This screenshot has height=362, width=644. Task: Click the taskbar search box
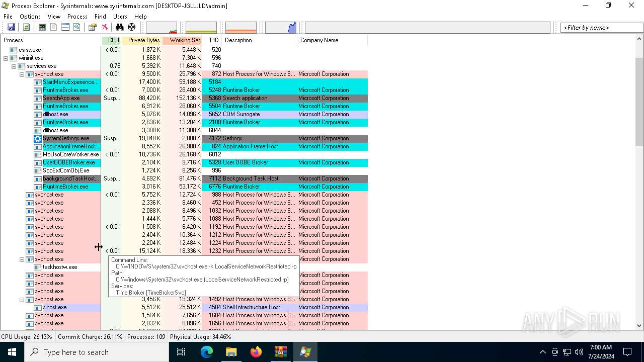click(97, 352)
